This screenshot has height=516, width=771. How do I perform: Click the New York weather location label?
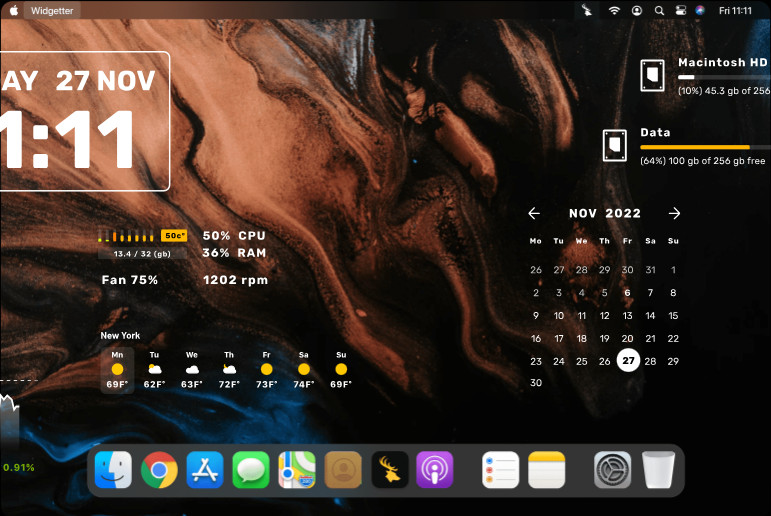120,335
